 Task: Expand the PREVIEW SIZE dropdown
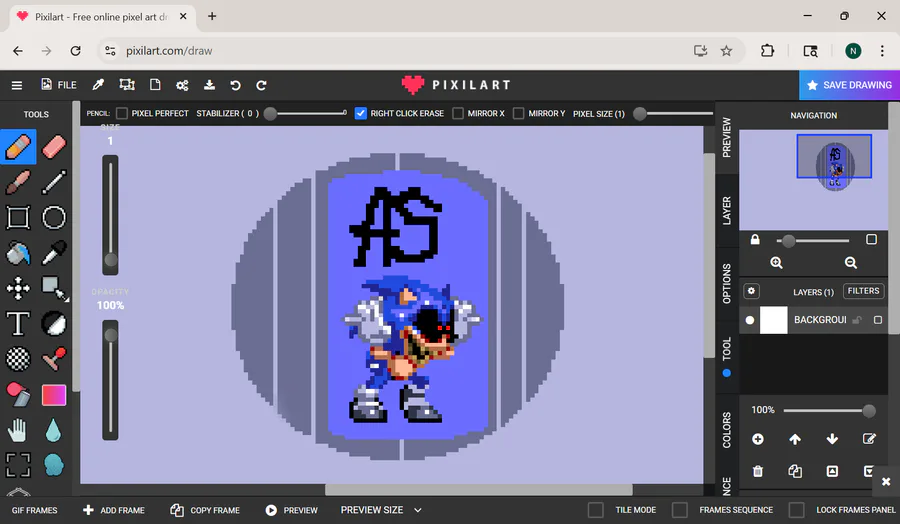381,510
